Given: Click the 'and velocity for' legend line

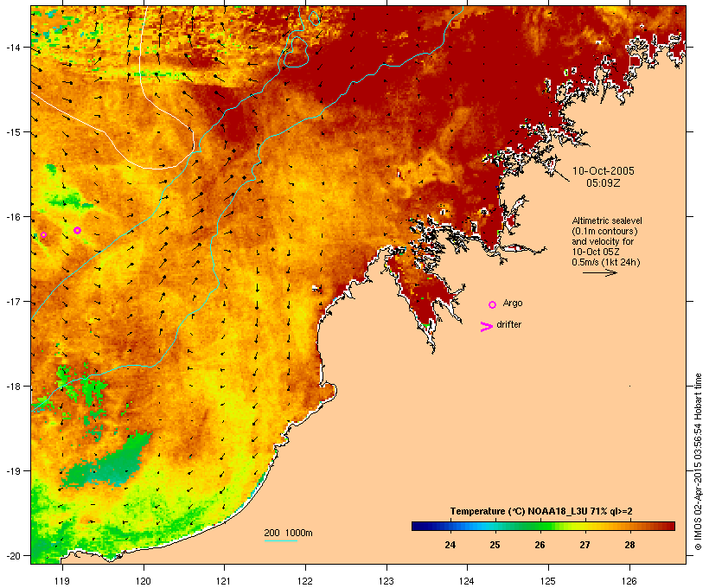Looking at the screenshot, I should pos(603,241).
